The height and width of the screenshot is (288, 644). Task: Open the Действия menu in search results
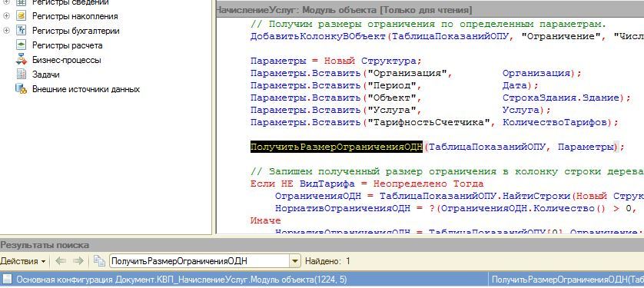click(x=23, y=261)
